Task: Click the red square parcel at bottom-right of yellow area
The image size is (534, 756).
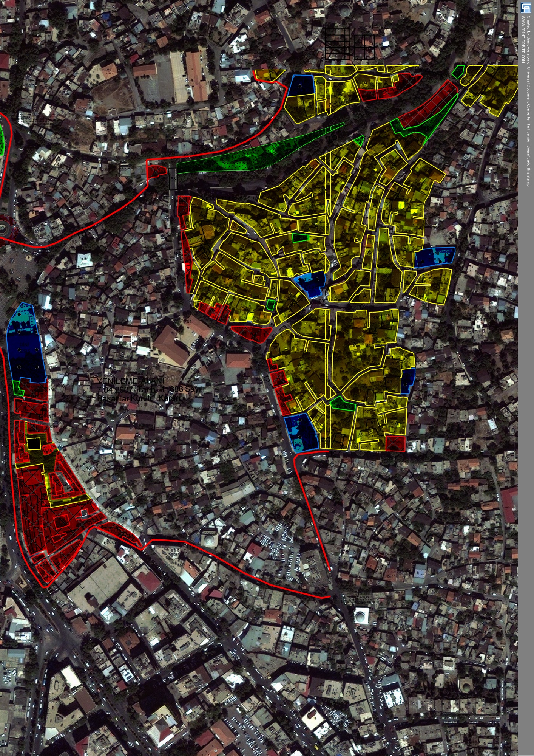Action: [395, 444]
